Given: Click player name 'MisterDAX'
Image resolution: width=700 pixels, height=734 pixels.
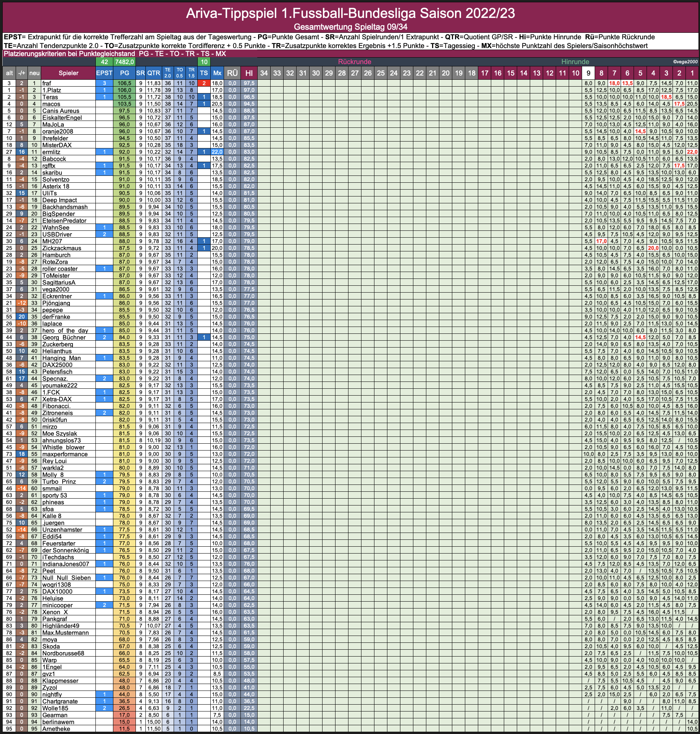Looking at the screenshot, I should (57, 145).
